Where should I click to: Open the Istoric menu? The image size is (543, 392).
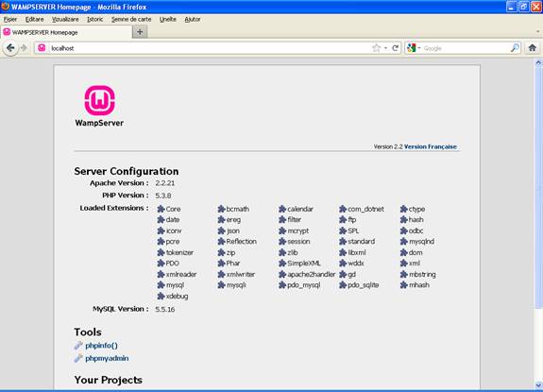pyautogui.click(x=94, y=20)
